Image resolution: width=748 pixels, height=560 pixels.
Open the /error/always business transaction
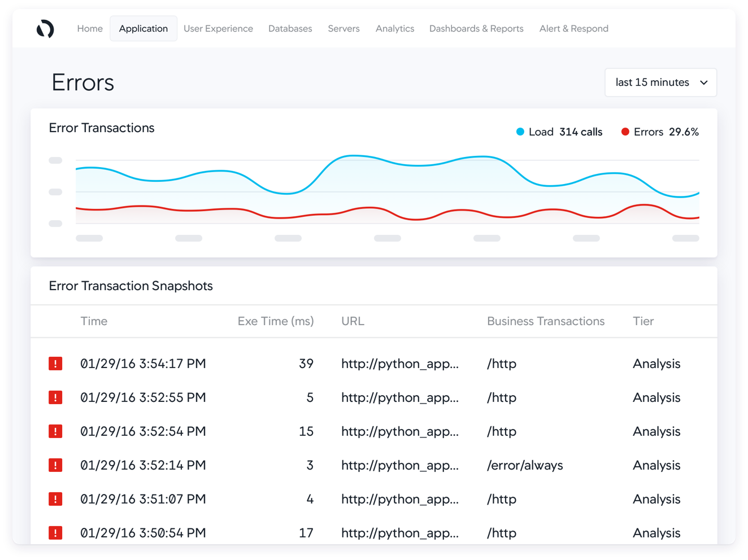coord(525,465)
